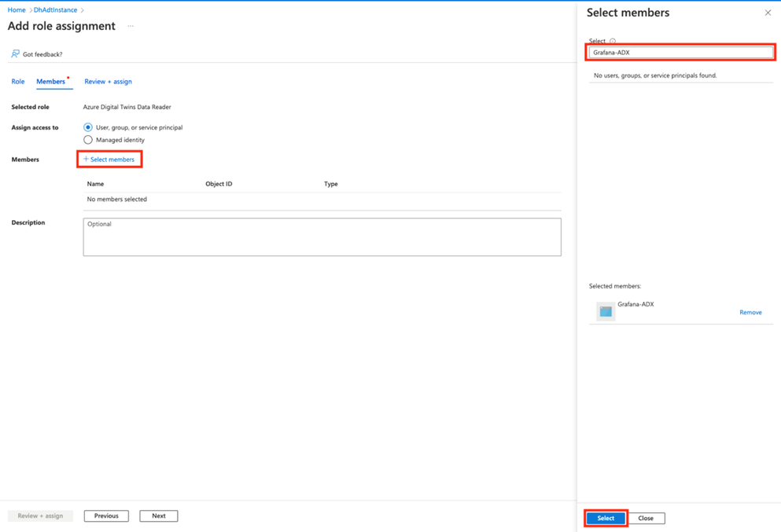The image size is (781, 532).
Task: Click the Got feedback icon
Action: pyautogui.click(x=16, y=53)
